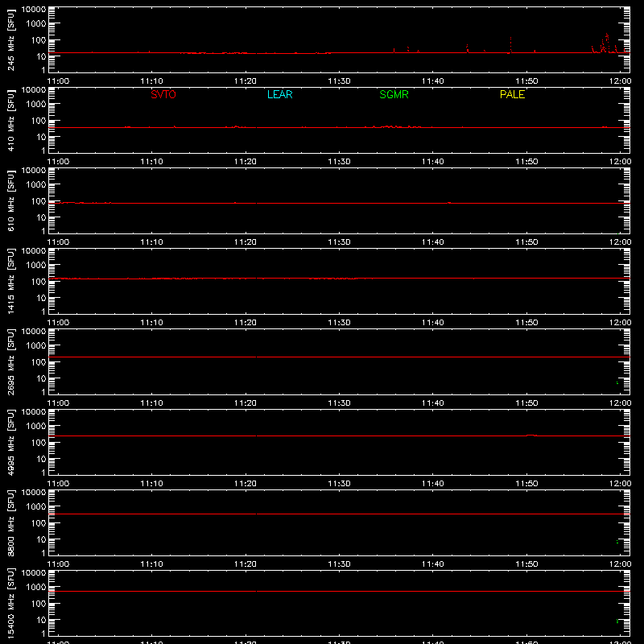Select the 2695 MHz [SFU] axis title
Viewport: 644px width, 644px height.
(x=10, y=361)
